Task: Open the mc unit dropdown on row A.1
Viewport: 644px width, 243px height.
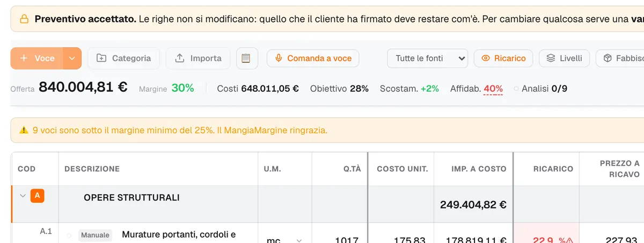Action: tap(284, 240)
